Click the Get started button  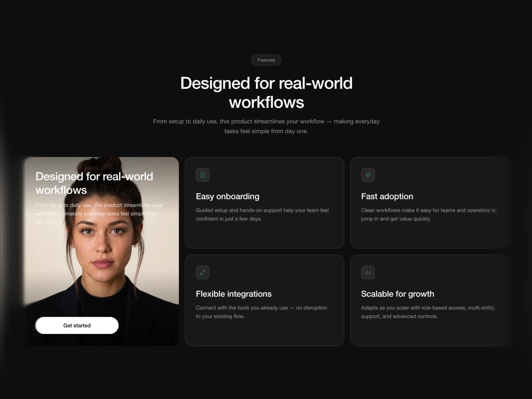coord(77,325)
